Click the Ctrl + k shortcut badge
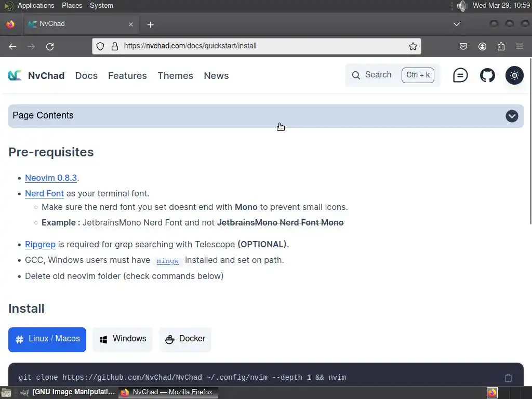The image size is (532, 399). (418, 75)
